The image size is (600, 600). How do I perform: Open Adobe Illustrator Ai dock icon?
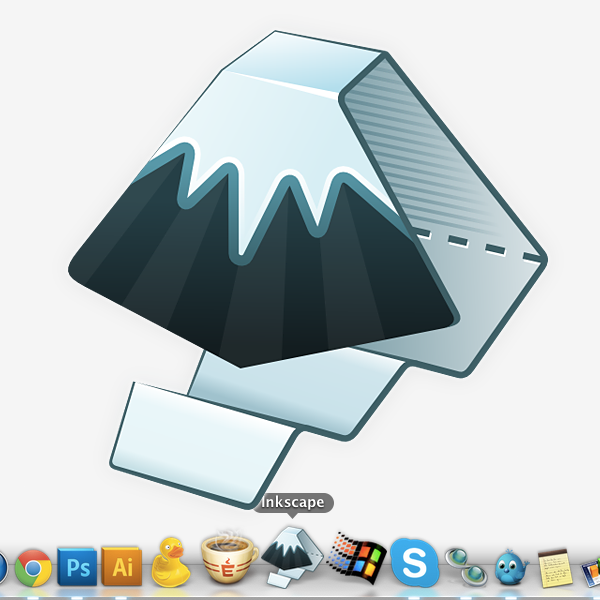122,566
